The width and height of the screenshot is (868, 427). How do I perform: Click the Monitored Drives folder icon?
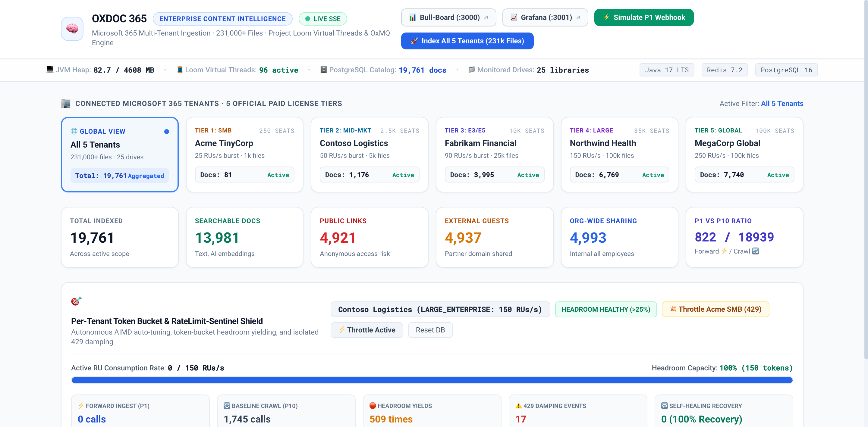[x=472, y=70]
